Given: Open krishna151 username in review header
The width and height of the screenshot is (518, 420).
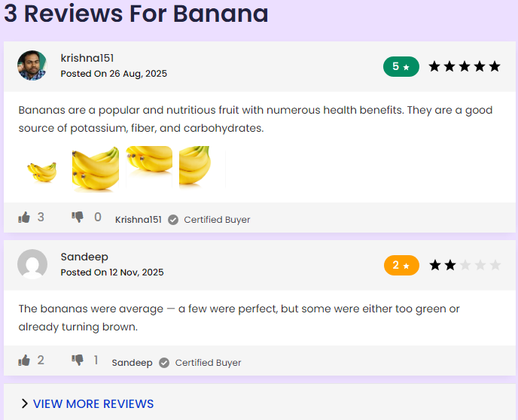Looking at the screenshot, I should (87, 58).
